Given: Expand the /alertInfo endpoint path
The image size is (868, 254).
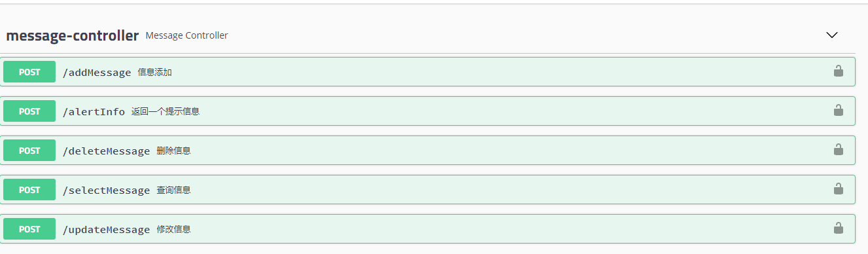Looking at the screenshot, I should click(94, 112).
